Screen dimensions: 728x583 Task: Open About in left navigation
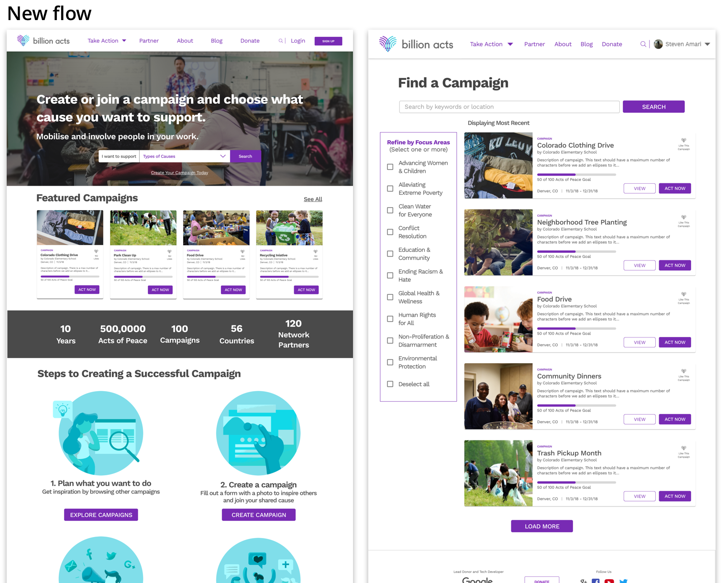click(185, 41)
